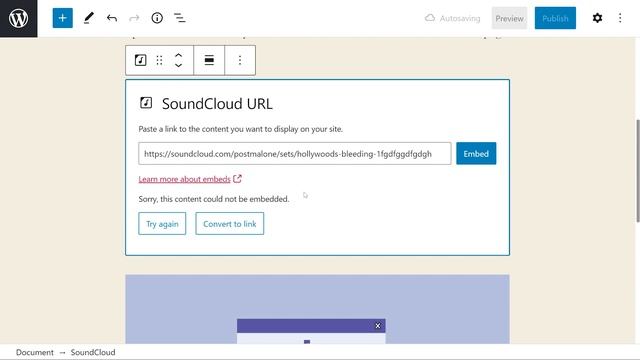This screenshot has width=640, height=360.
Task: Click the Autosaving status indicator
Action: [x=453, y=18]
